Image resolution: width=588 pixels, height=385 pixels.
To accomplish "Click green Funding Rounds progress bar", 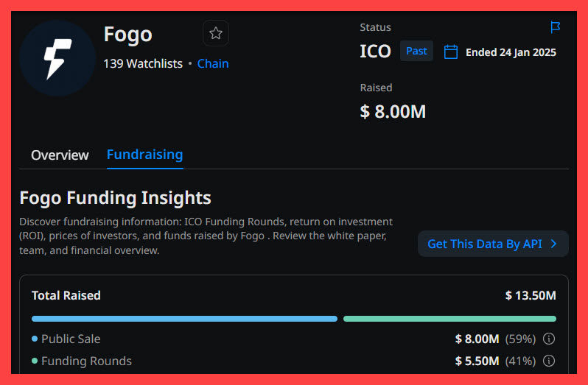I will 449,319.
